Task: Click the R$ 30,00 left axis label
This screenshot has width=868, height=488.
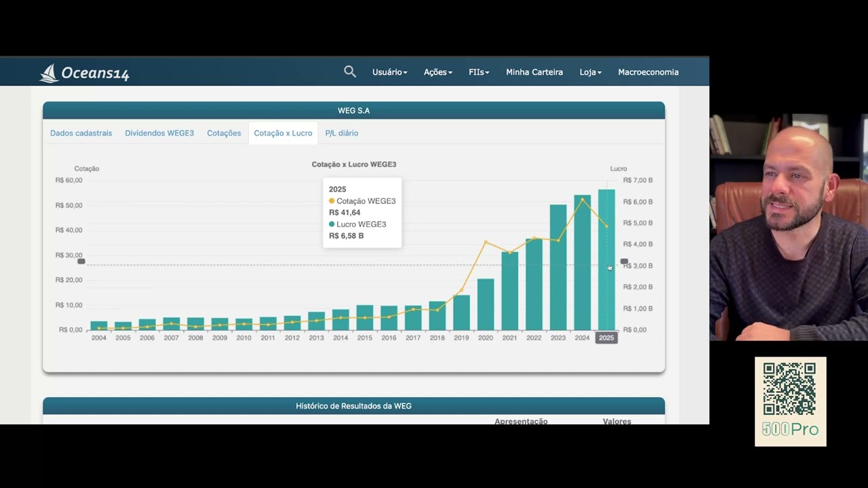Action: pos(69,256)
